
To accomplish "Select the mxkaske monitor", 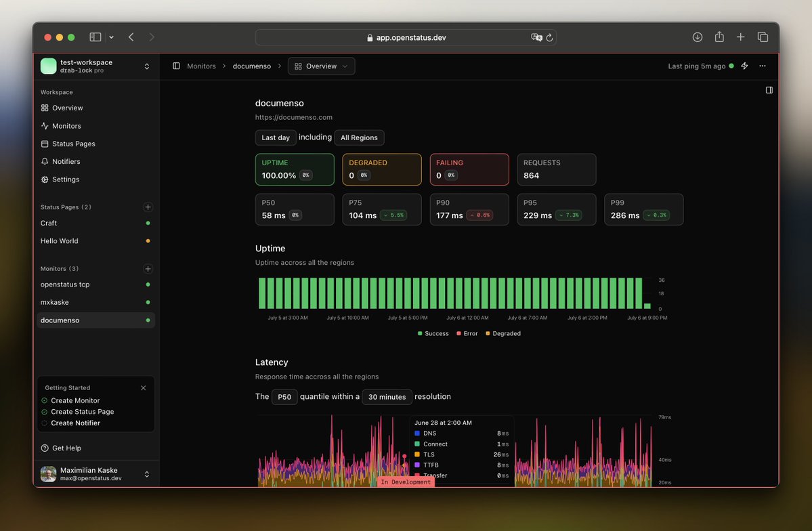I will tap(95, 302).
